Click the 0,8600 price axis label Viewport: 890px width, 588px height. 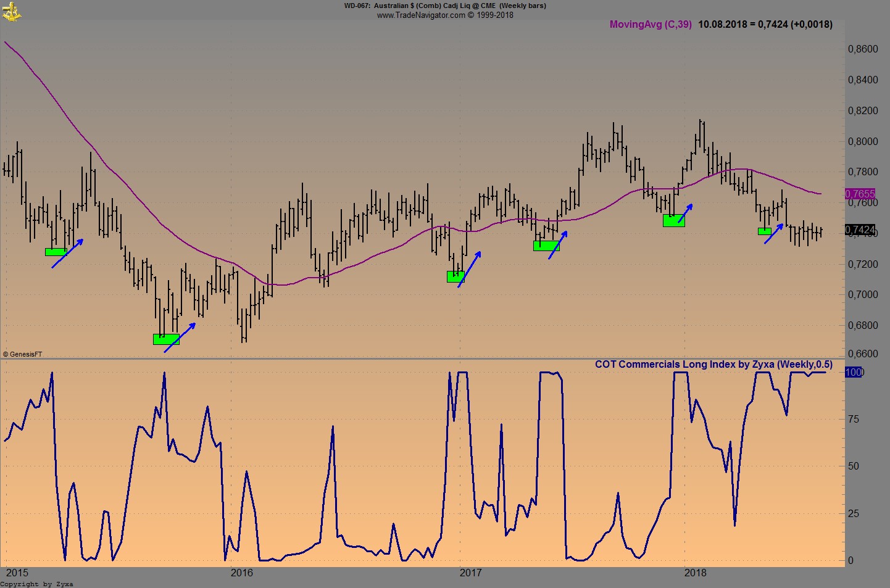863,49
